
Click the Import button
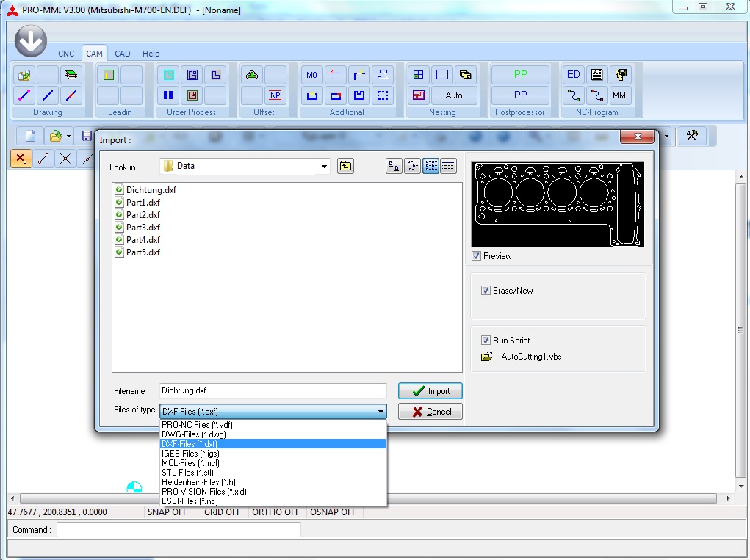pyautogui.click(x=430, y=391)
